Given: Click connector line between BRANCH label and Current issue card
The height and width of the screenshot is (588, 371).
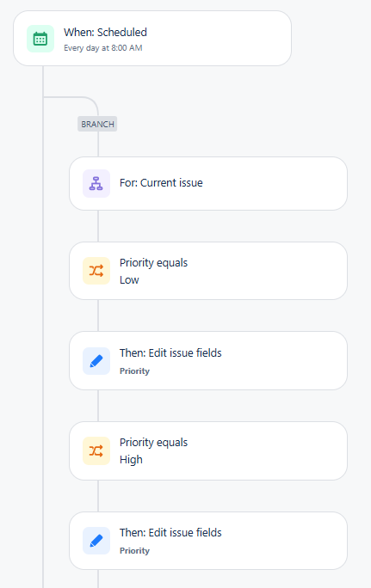Looking at the screenshot, I should (x=98, y=144).
